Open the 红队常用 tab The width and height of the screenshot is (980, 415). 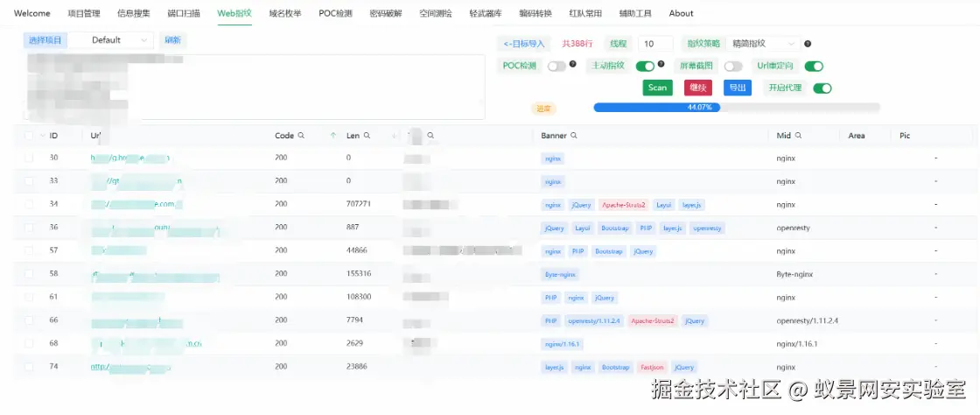585,13
